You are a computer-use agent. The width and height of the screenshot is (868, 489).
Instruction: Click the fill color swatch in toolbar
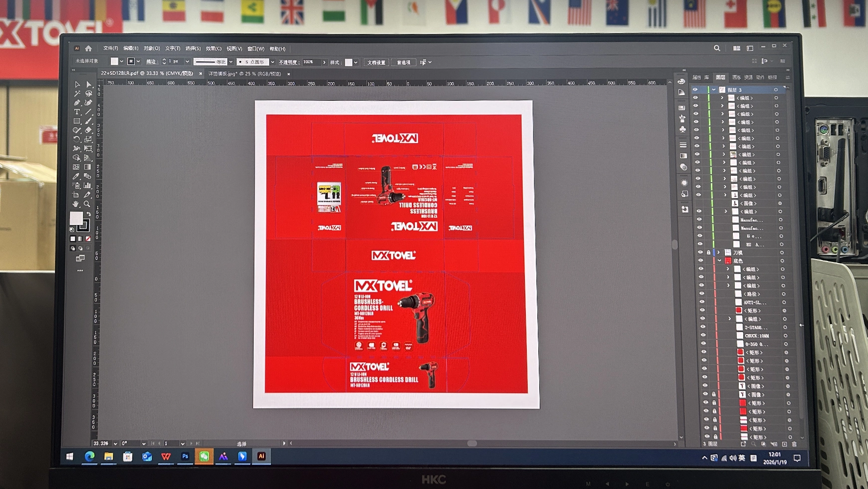(x=76, y=218)
